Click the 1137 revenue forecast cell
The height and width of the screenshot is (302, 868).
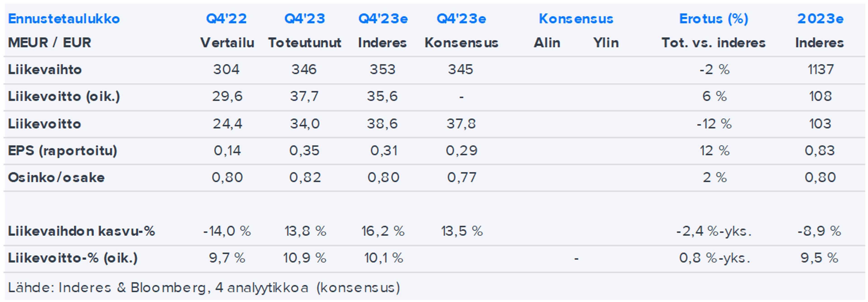820,69
